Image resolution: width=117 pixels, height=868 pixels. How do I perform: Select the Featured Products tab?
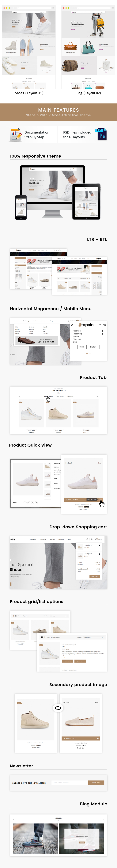click(48, 396)
